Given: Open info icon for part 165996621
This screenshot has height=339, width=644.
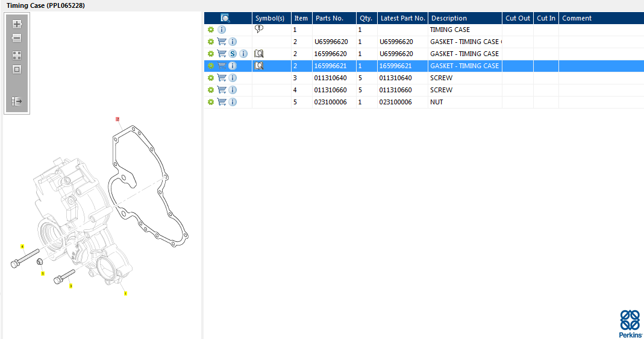Looking at the screenshot, I should [233, 66].
